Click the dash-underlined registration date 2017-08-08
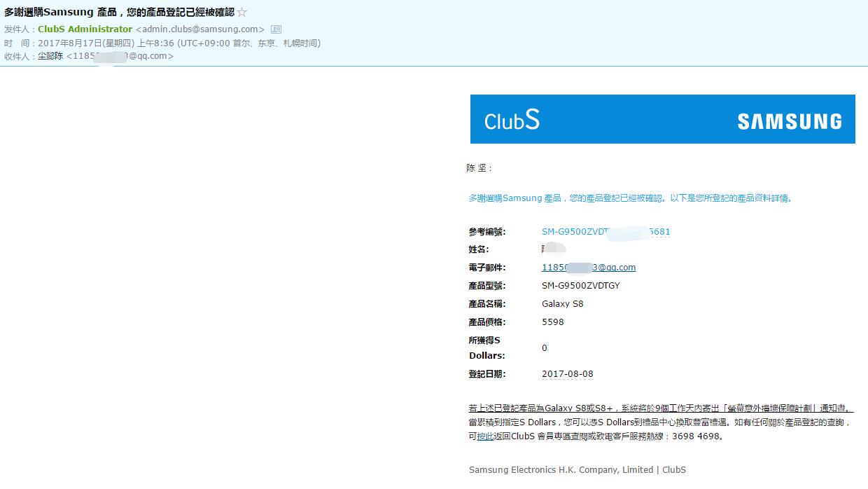Screen dimensions: 868x489 pyautogui.click(x=568, y=373)
